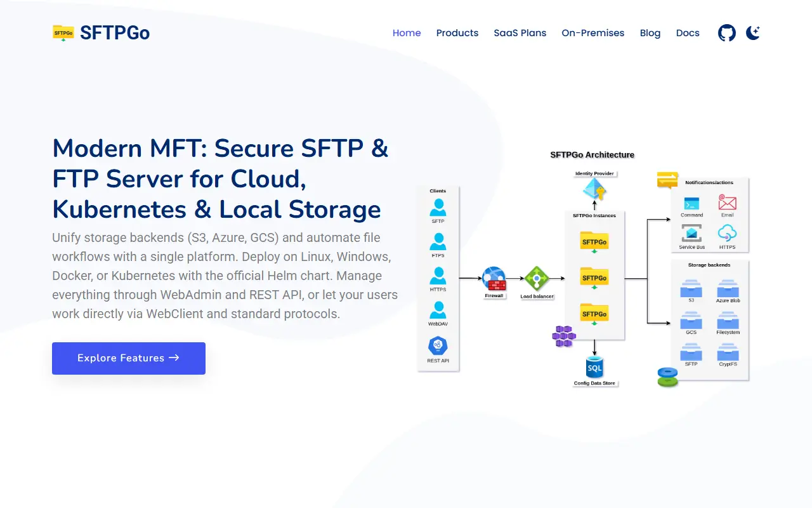Screen dimensions: 812x508
Task: Click the WebDAV client icon
Action: point(438,311)
